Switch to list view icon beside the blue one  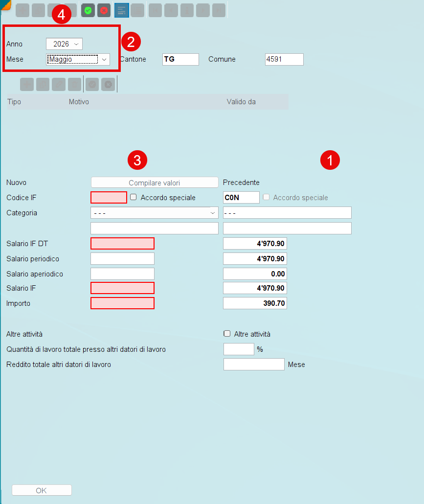pos(138,10)
